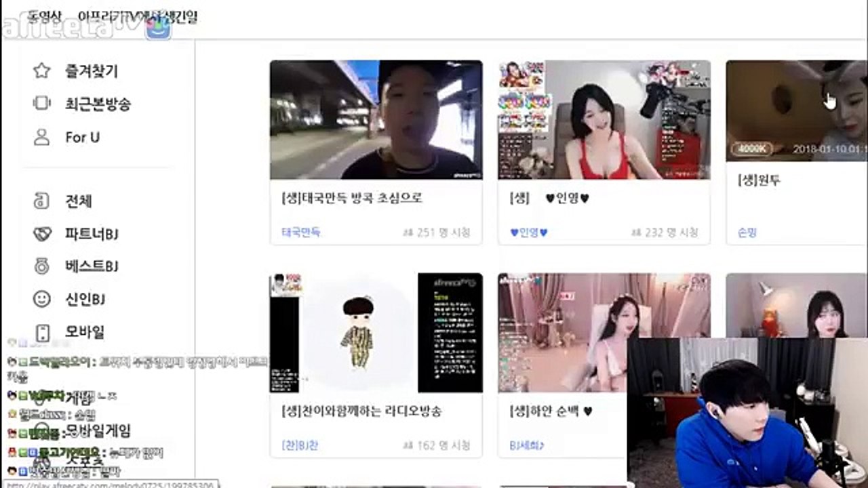The image size is (868, 488).
Task: Select 파트너BJ in sidebar
Action: [x=92, y=234]
